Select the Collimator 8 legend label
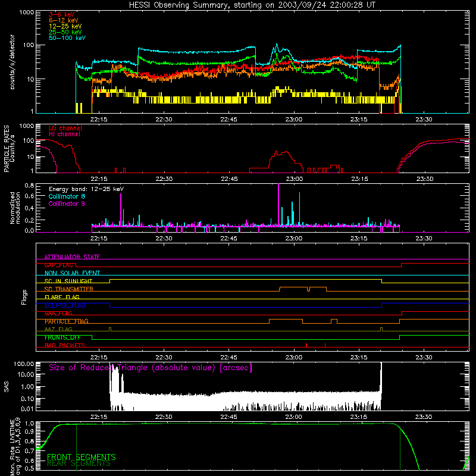 coord(67,196)
